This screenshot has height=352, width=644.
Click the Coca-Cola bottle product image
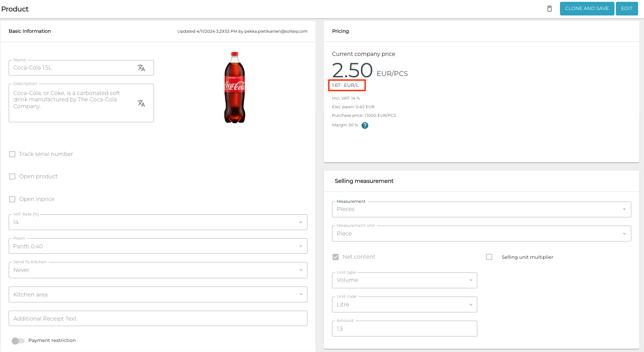pos(234,87)
